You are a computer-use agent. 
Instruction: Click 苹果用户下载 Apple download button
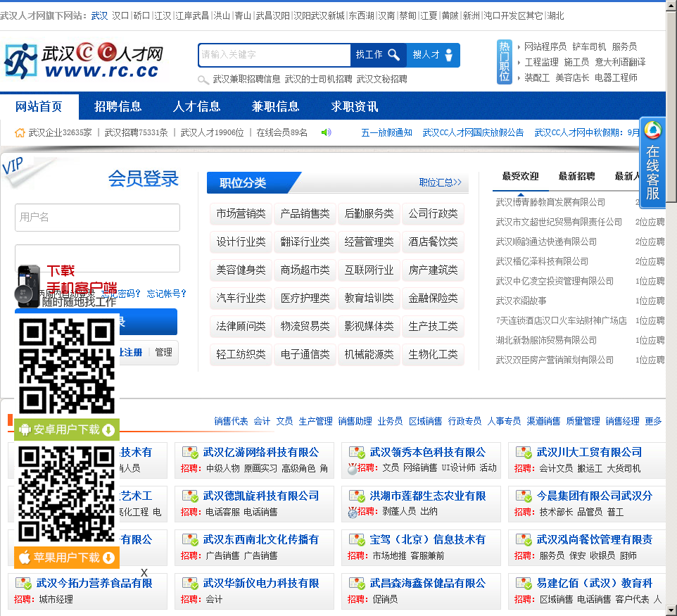click(67, 558)
